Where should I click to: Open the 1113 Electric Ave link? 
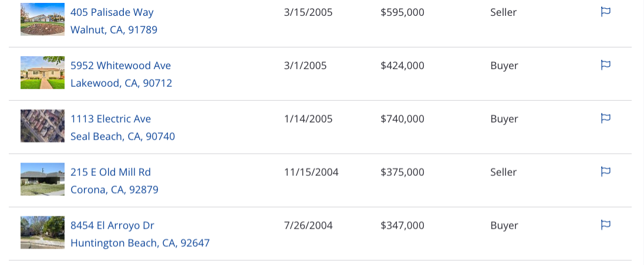coord(110,119)
